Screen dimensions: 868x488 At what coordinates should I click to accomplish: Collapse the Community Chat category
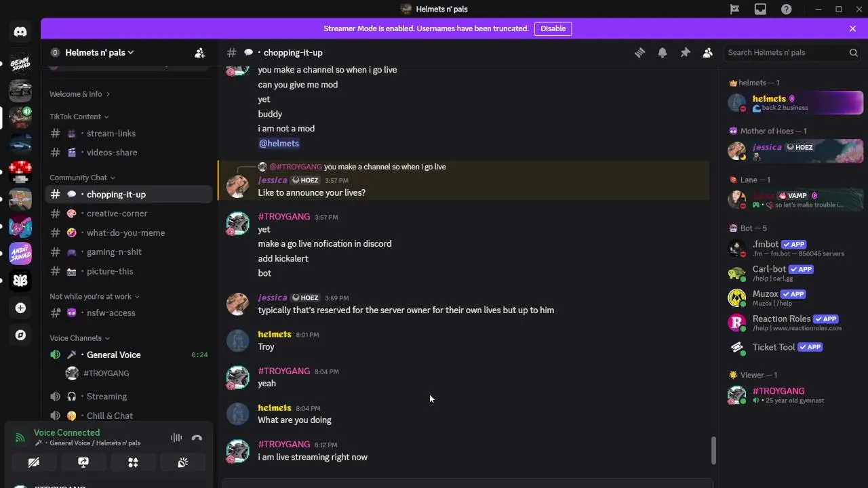click(x=79, y=178)
